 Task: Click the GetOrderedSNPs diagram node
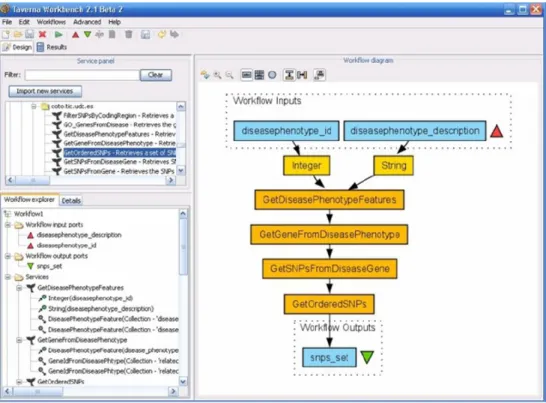pyautogui.click(x=329, y=304)
